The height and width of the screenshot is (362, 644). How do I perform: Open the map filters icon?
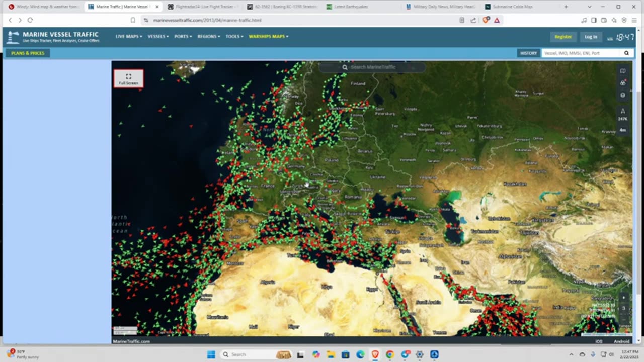pyautogui.click(x=623, y=83)
